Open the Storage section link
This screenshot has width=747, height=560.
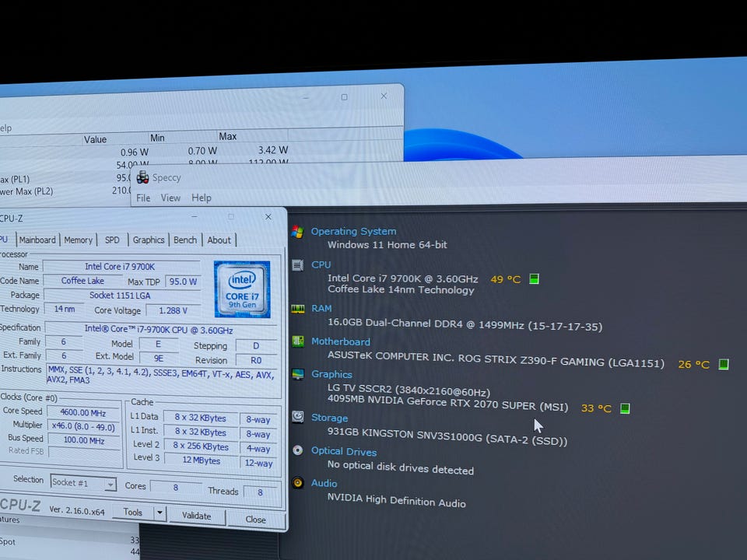tap(329, 418)
